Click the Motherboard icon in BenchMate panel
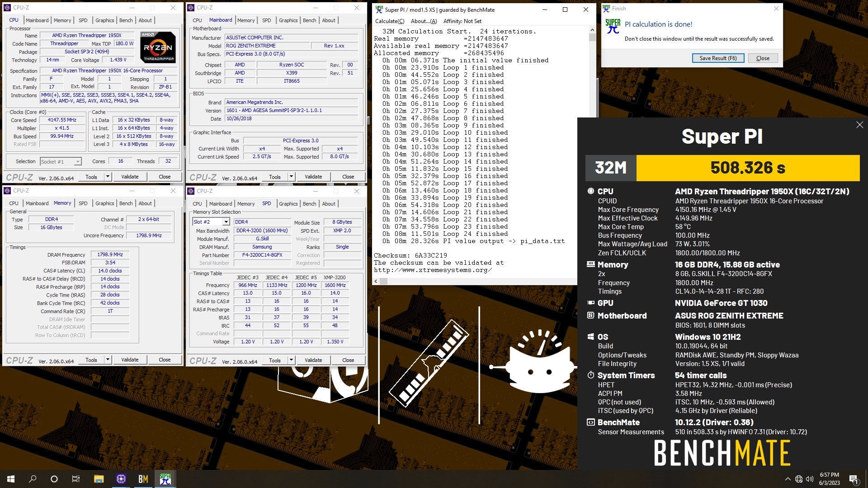Image resolution: width=868 pixels, height=488 pixels. point(590,315)
